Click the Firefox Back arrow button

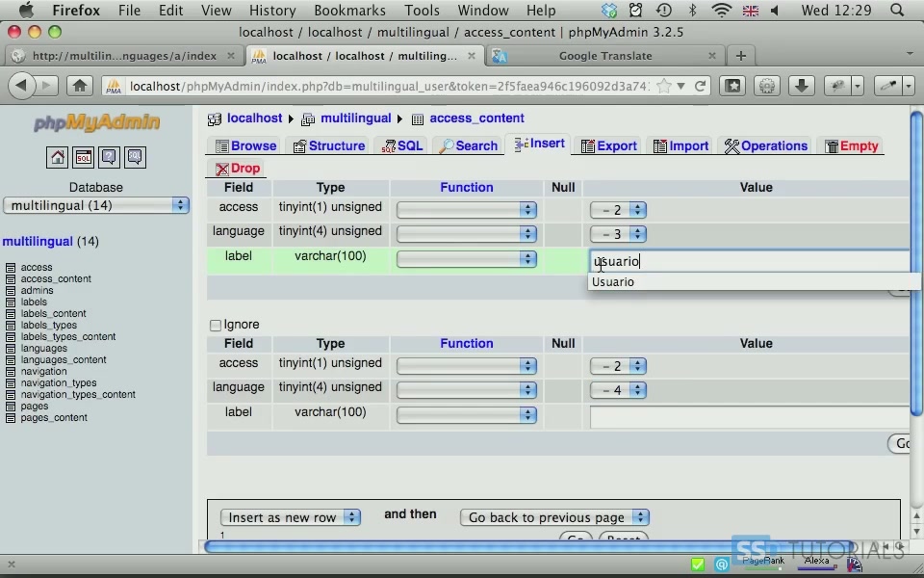tap(22, 86)
